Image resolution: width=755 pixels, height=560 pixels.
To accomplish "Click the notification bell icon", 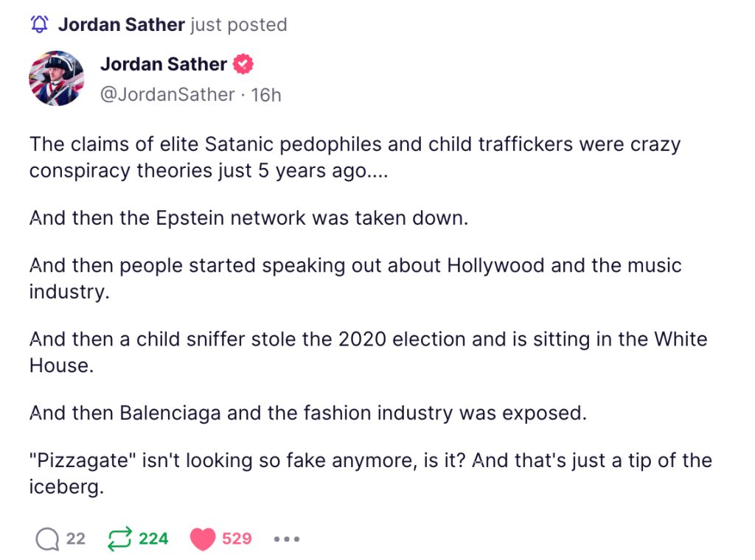I will tap(40, 24).
